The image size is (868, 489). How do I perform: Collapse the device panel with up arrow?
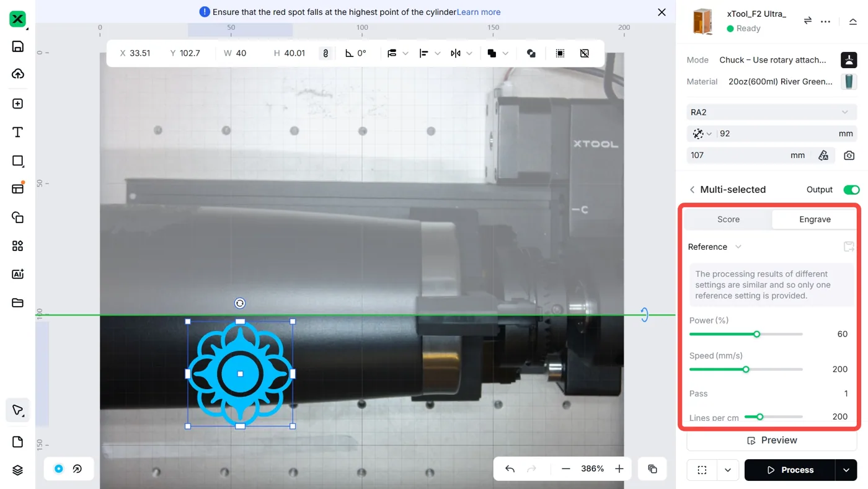click(x=853, y=21)
